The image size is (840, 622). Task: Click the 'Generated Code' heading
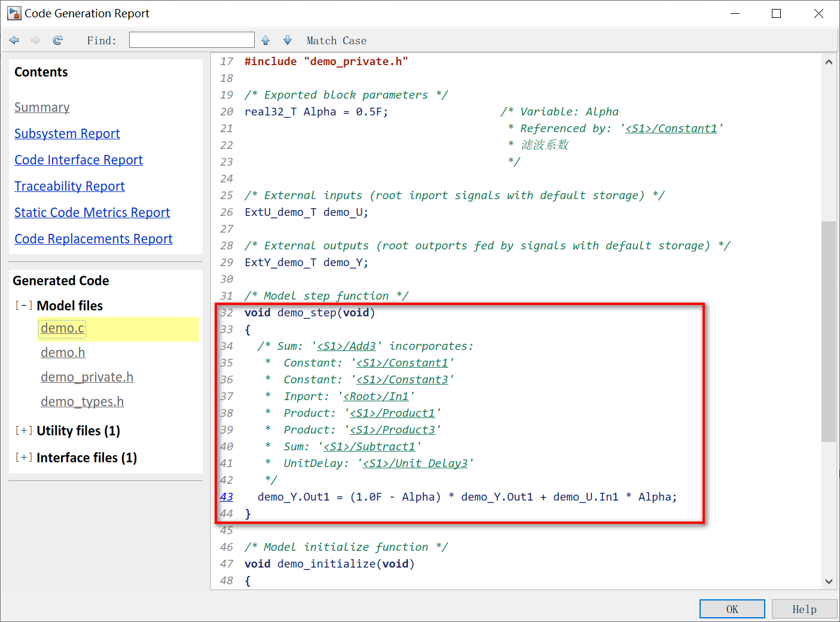(x=61, y=280)
